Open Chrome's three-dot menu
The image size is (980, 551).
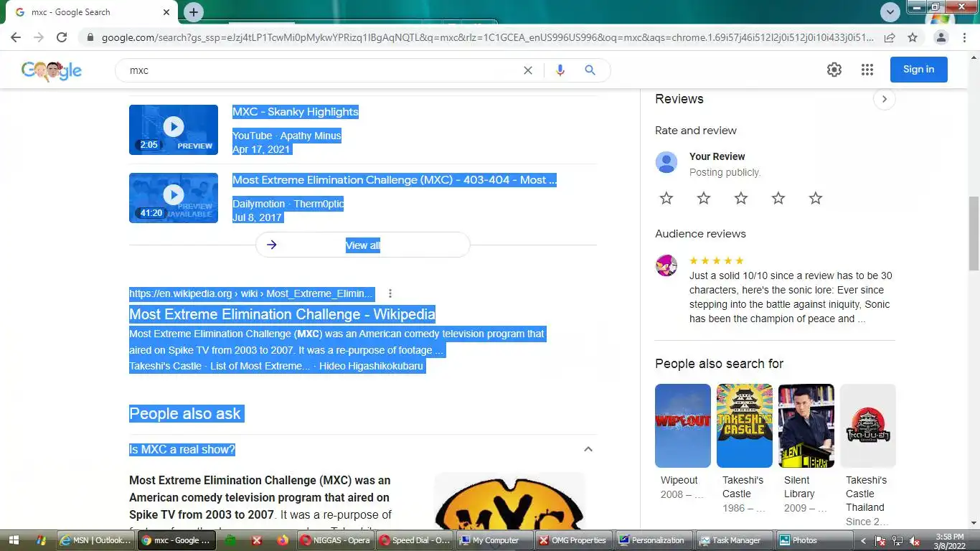(965, 37)
